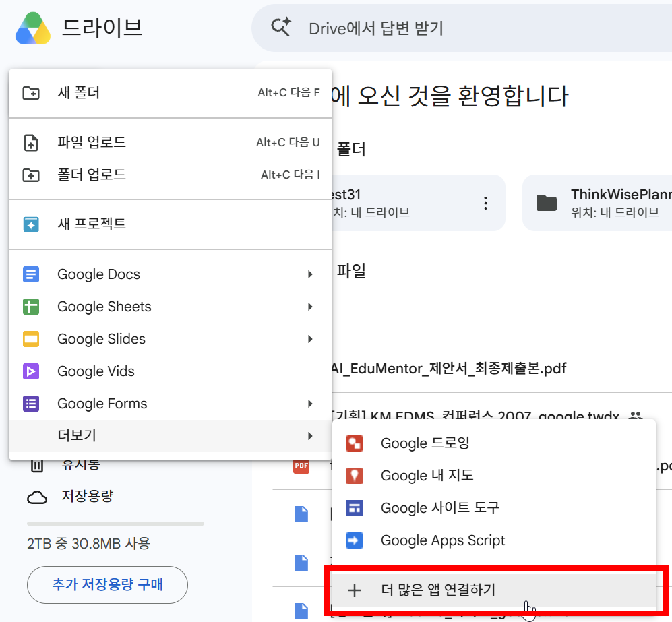
Task: Select 새 프로젝트 menu item
Action: [171, 224]
